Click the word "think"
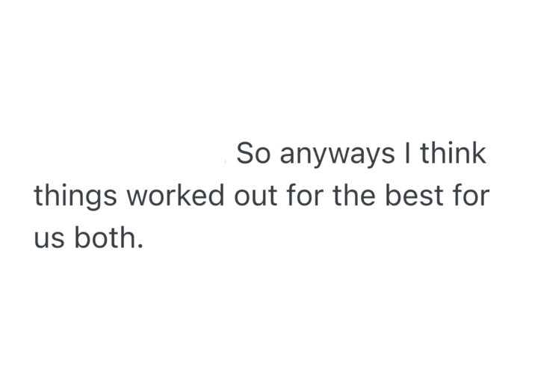This screenshot has width=535, height=392. click(453, 154)
